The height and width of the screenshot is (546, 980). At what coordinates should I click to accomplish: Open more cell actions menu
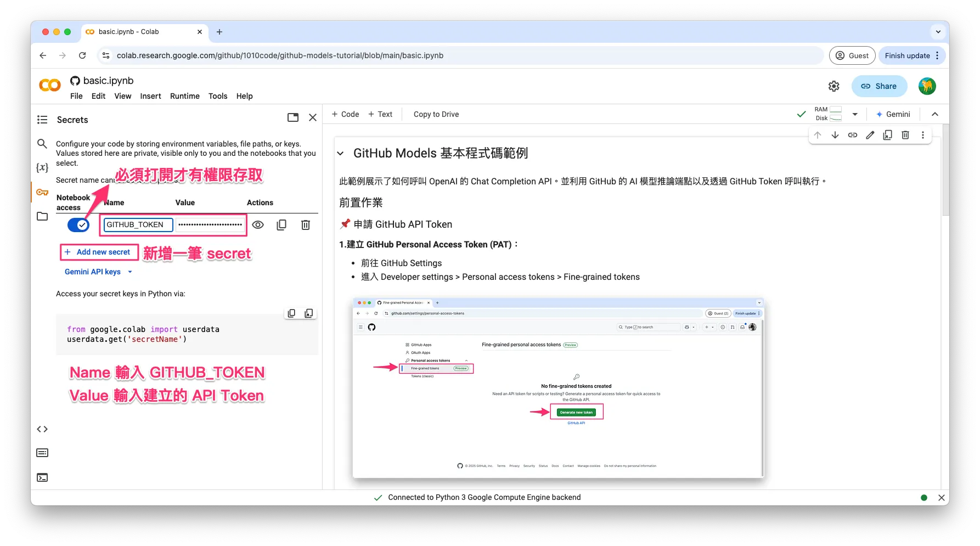point(923,135)
